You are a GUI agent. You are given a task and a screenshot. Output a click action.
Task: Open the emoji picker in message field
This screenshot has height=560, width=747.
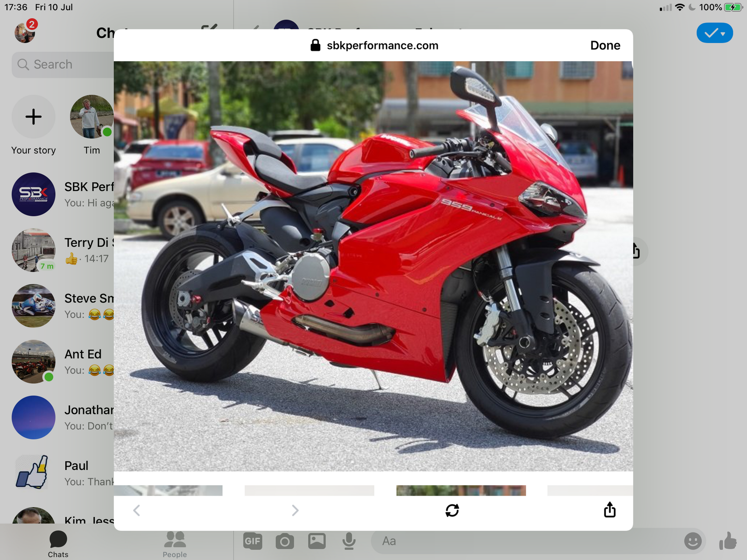coord(692,541)
